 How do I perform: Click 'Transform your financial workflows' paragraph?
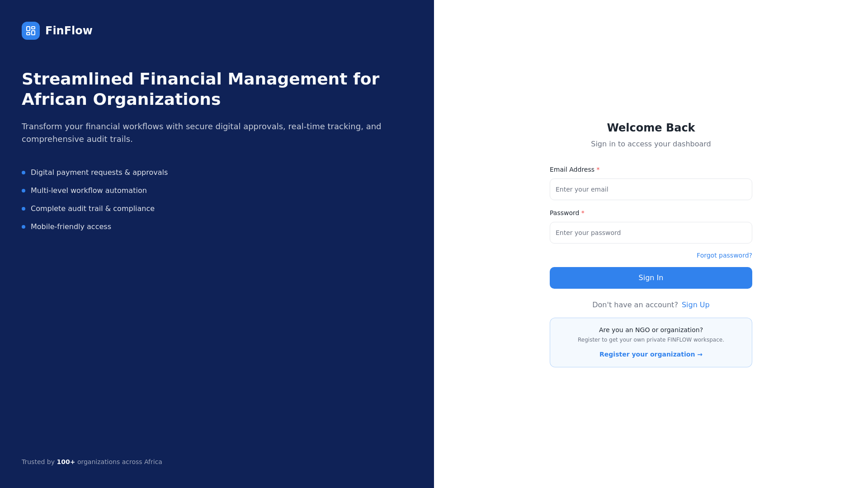(x=202, y=133)
